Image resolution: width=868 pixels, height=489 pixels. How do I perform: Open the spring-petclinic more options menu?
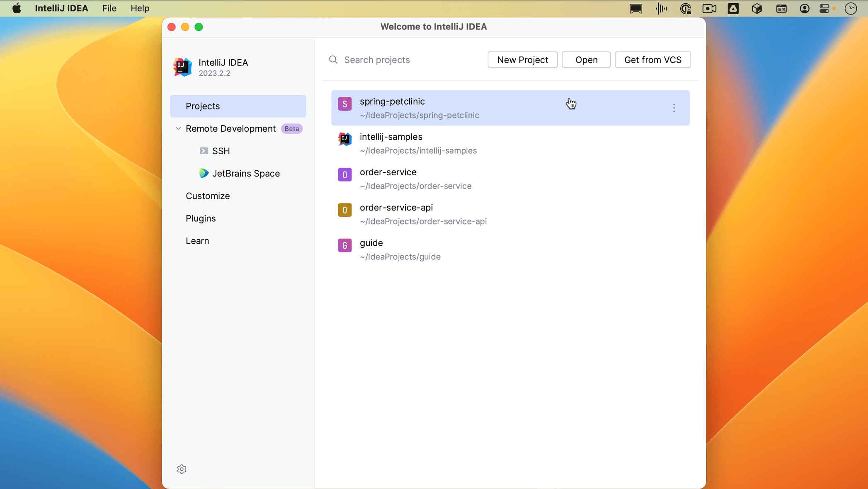(x=674, y=108)
